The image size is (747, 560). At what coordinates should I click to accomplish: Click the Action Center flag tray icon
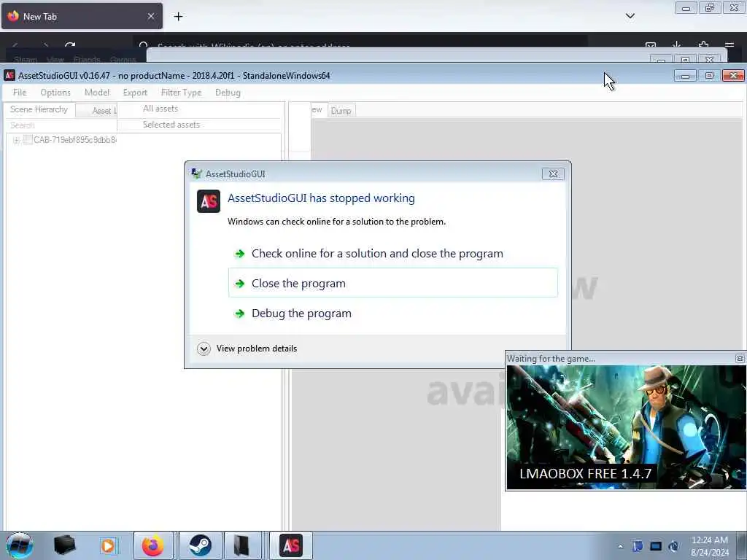tap(638, 546)
